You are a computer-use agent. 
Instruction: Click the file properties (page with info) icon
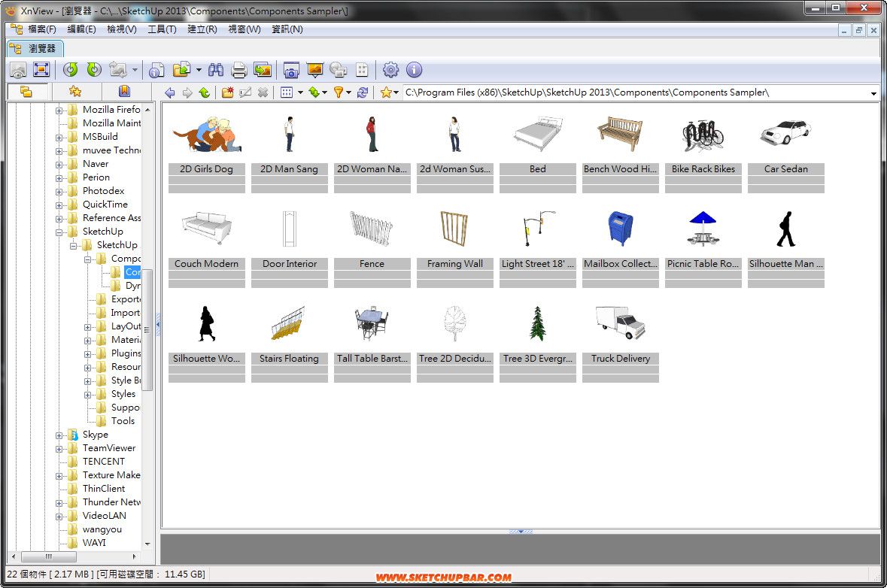[156, 70]
